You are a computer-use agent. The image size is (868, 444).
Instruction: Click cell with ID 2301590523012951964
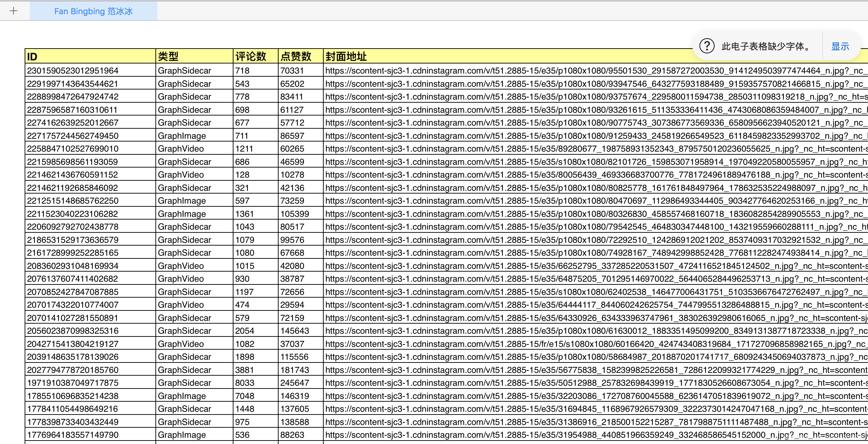(x=90, y=71)
